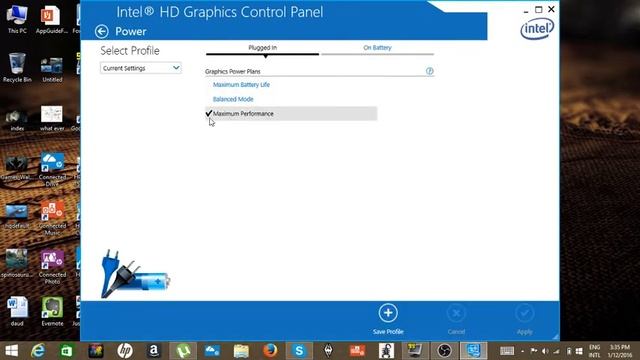The image size is (640, 360).
Task: Click the disabled Apply check icon
Action: point(524,313)
